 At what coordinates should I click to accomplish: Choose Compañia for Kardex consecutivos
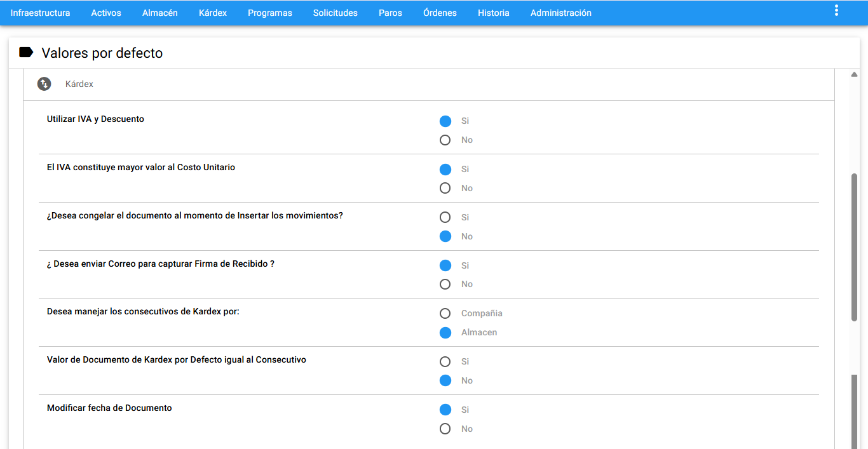tap(445, 314)
